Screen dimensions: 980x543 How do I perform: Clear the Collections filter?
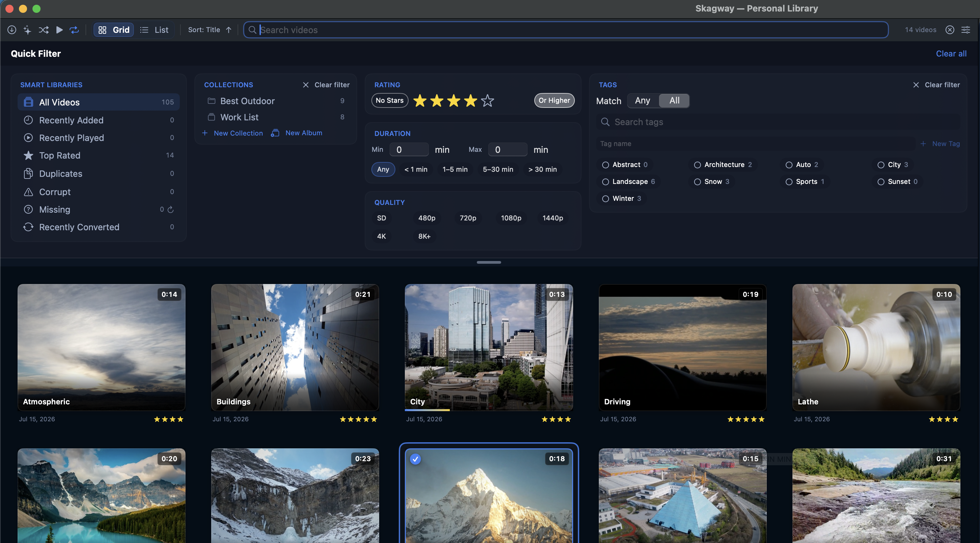(x=326, y=85)
